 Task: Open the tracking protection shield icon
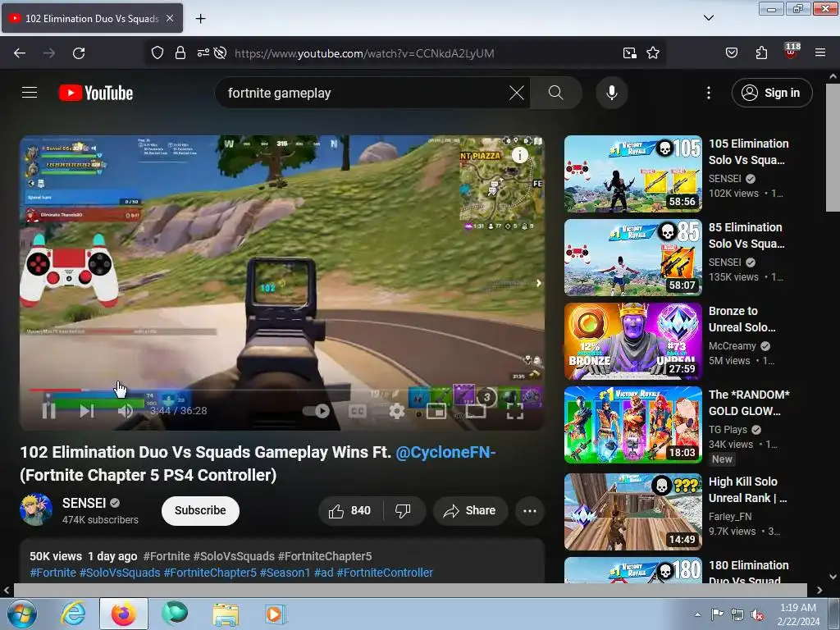pos(157,53)
